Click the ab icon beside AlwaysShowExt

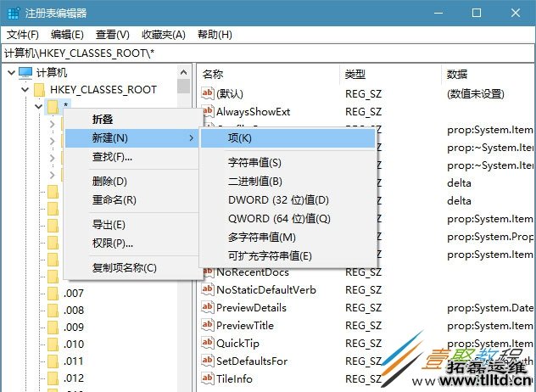tap(208, 111)
